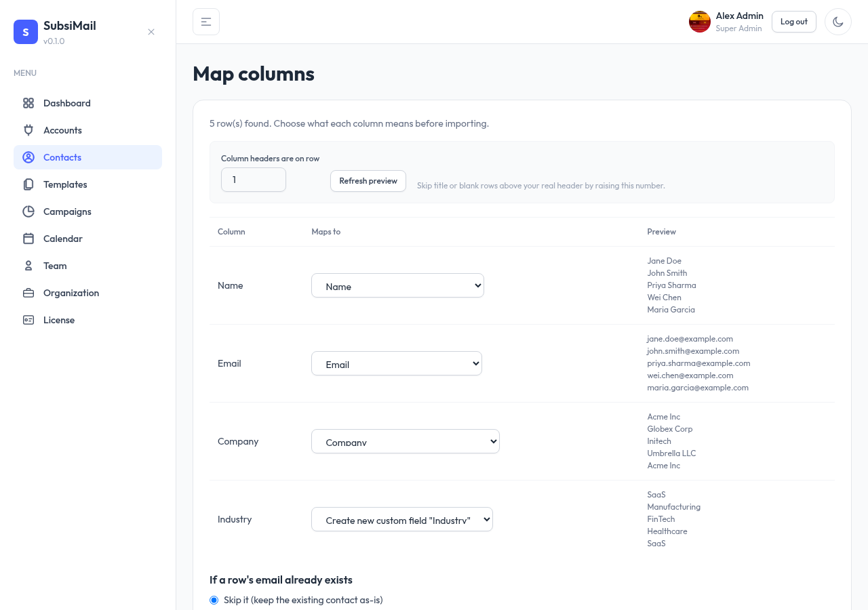Open the Dashboard menu item
The width and height of the screenshot is (868, 610).
click(87, 103)
